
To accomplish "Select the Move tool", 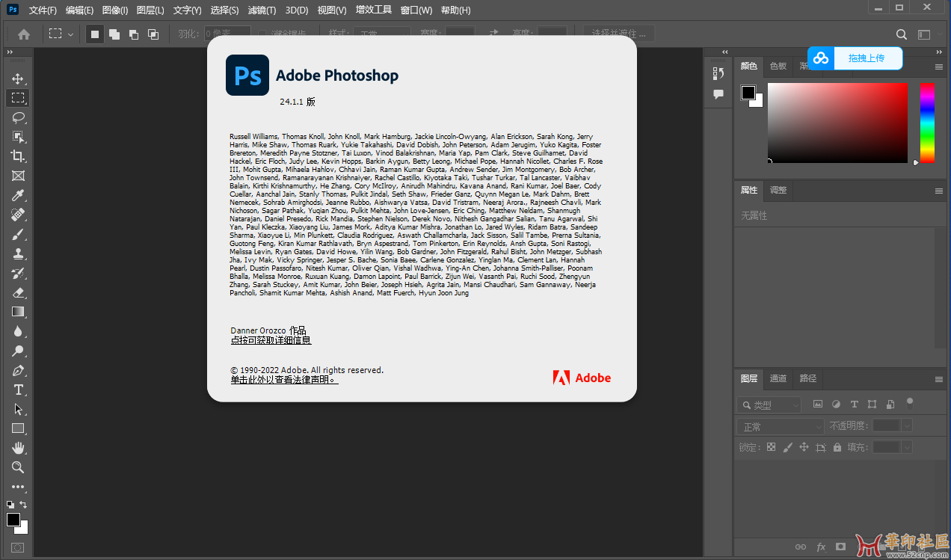I will [17, 79].
